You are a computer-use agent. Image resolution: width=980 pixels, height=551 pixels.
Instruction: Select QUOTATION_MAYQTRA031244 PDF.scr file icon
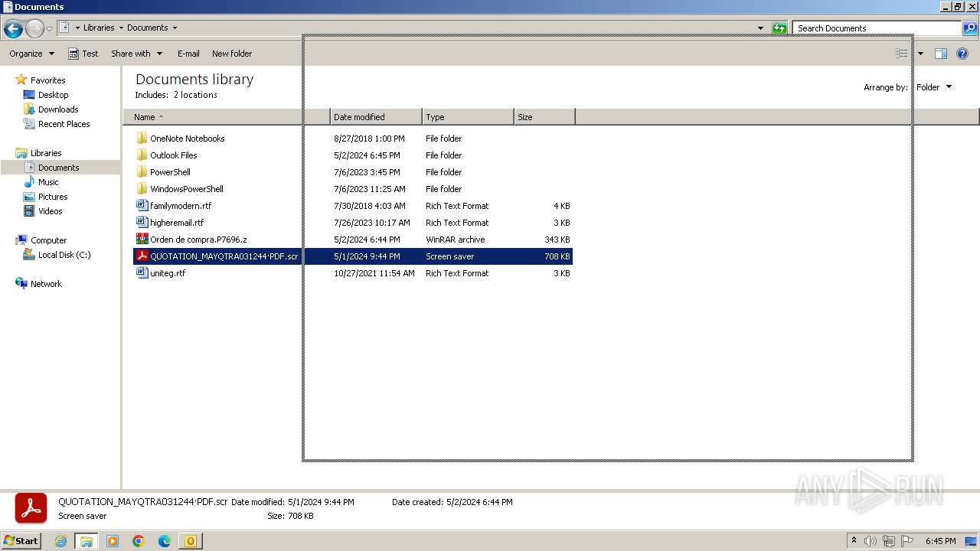coord(142,256)
